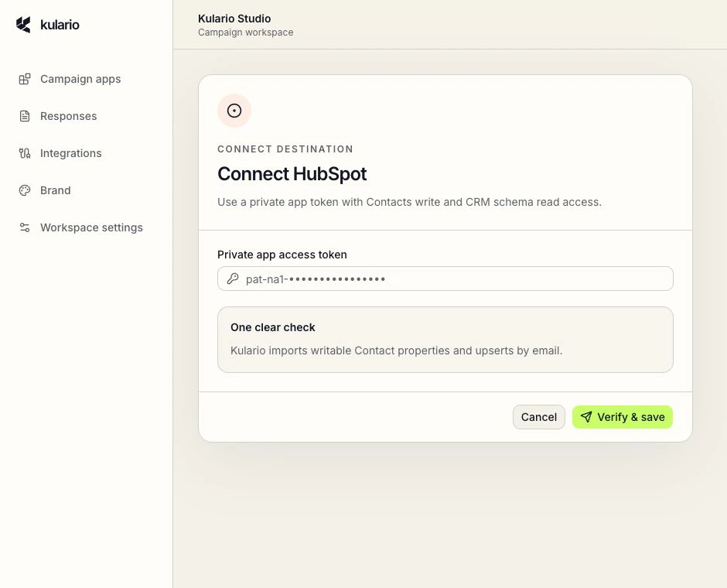Click the Campaign apps grid icon

[25, 79]
